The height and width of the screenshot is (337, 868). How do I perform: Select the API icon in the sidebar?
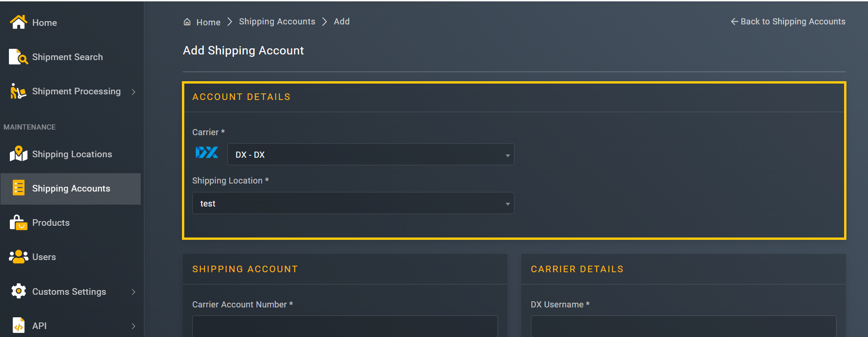click(x=18, y=325)
